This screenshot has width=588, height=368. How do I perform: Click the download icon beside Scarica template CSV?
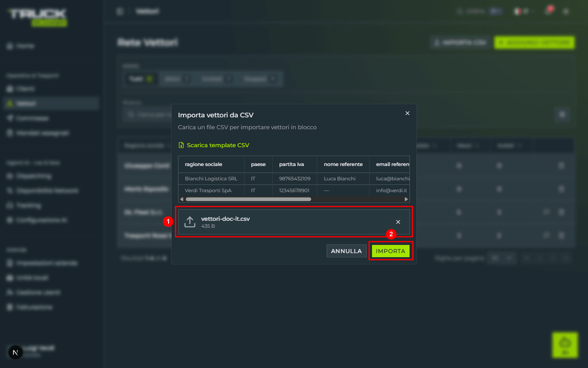tap(181, 145)
